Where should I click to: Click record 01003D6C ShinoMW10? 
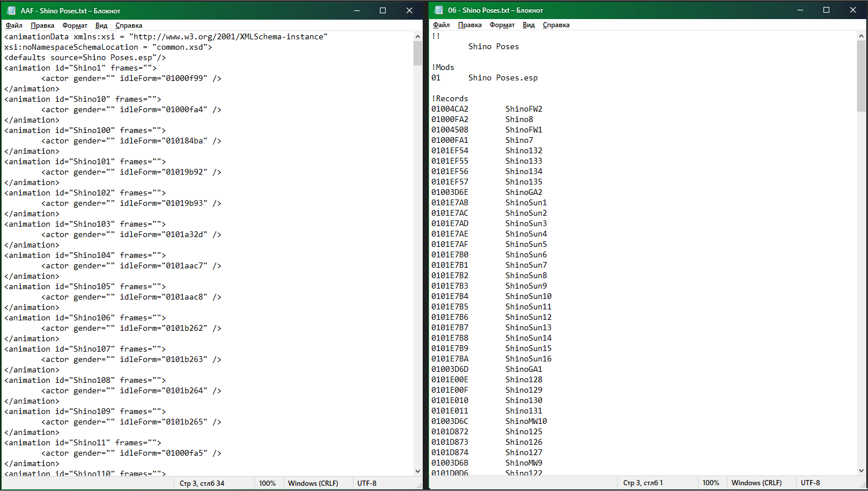489,421
